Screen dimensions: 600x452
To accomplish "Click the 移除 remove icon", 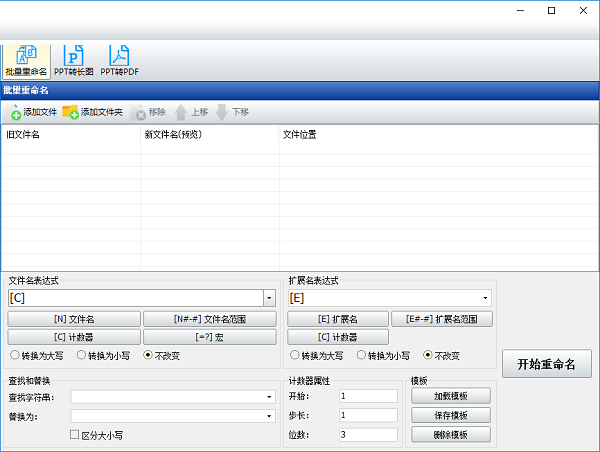I will [138, 112].
